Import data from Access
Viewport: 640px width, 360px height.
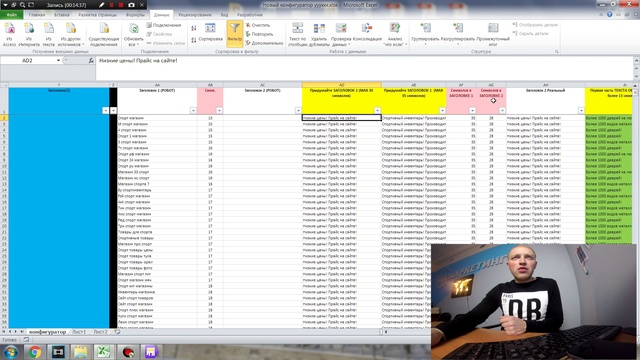point(9,34)
